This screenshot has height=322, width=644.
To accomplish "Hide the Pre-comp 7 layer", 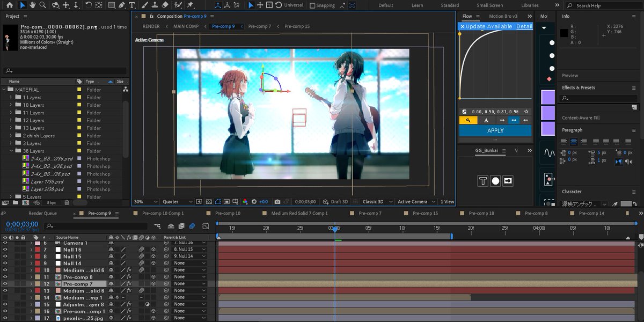I will pyautogui.click(x=5, y=283).
